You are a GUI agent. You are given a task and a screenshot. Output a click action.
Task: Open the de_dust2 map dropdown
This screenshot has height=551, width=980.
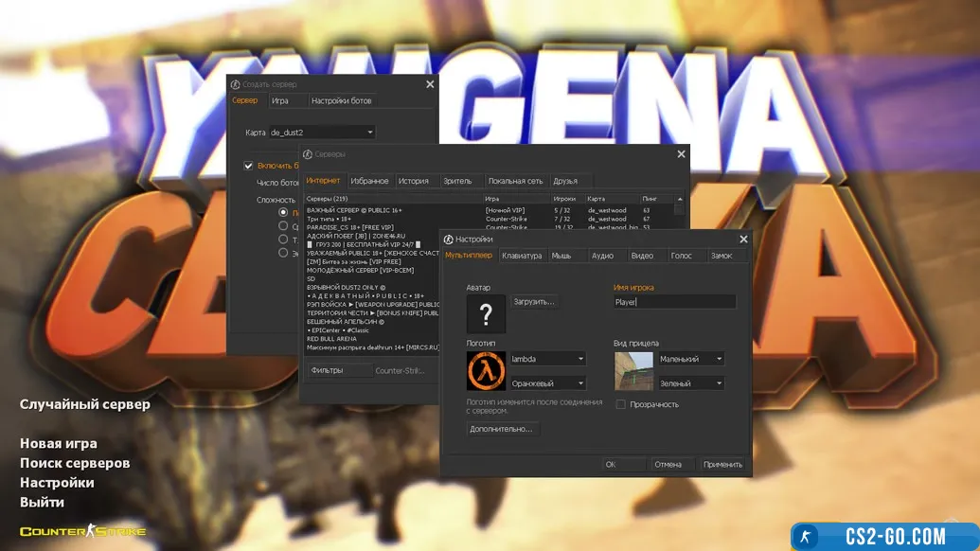[322, 133]
